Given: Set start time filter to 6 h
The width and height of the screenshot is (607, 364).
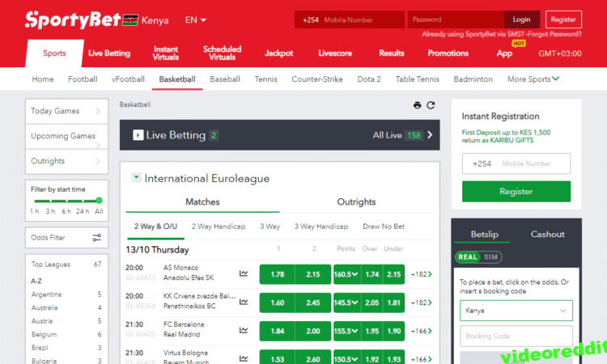Looking at the screenshot, I should tap(66, 211).
